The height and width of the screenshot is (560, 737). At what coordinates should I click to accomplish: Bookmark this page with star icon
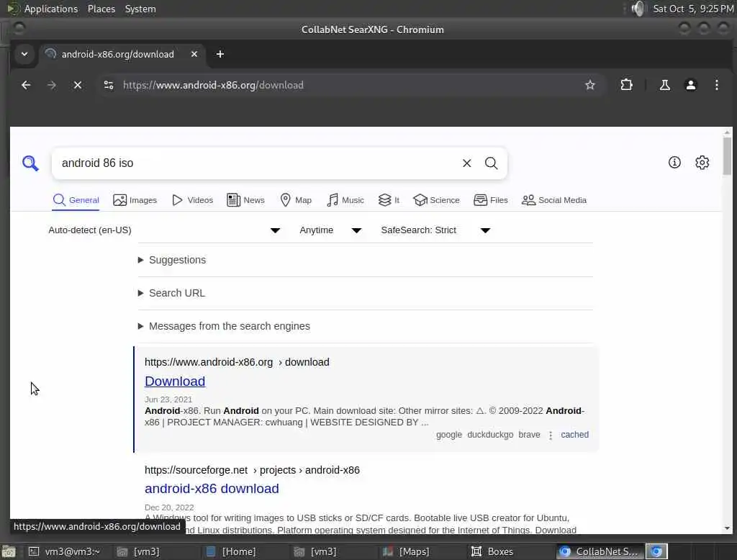coord(590,85)
